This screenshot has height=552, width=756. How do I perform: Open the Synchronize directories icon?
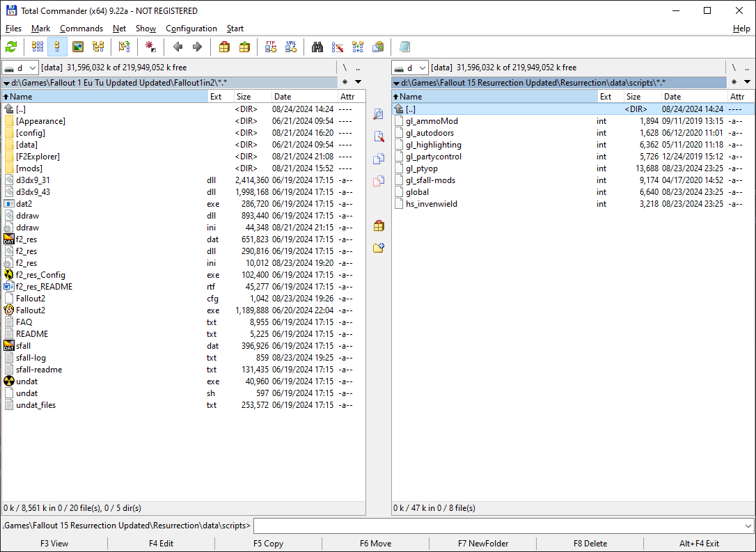(x=358, y=47)
